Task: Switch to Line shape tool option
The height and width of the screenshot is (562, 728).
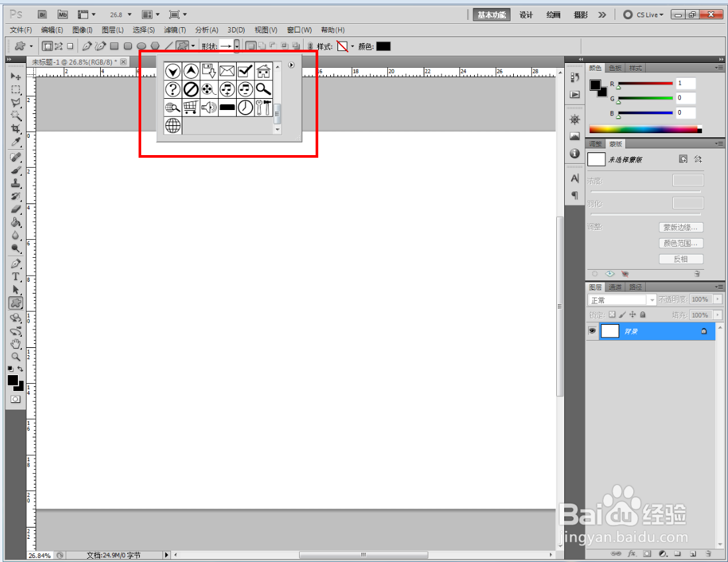Action: (169, 46)
